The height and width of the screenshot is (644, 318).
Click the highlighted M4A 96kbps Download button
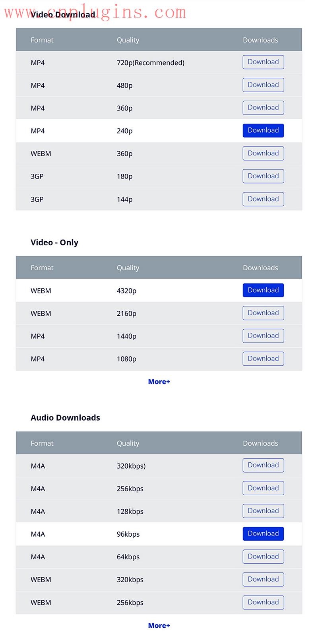[x=263, y=534]
